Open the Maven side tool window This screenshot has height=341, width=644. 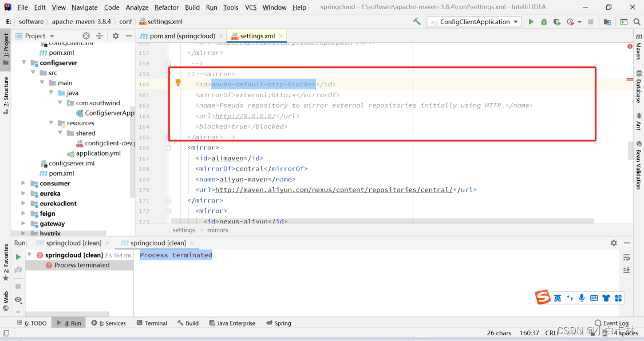[639, 47]
